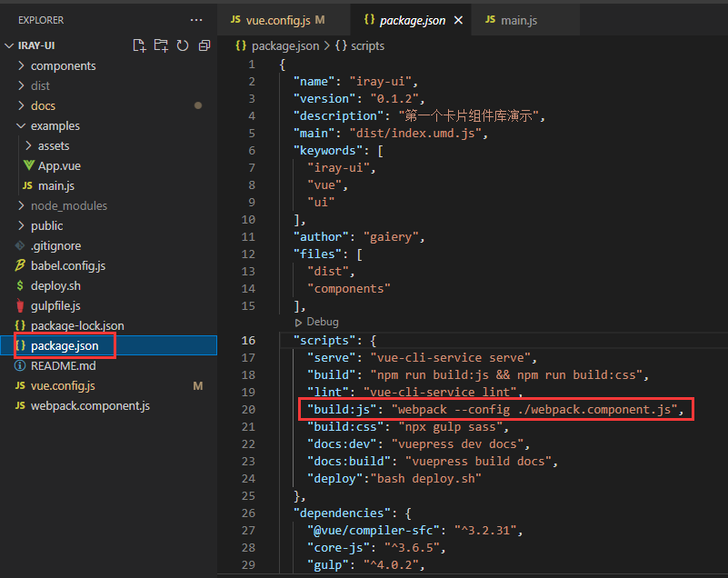Viewport: 728px width, 578px height.
Task: Click the git icon beside .gitignore
Action: click(20, 245)
